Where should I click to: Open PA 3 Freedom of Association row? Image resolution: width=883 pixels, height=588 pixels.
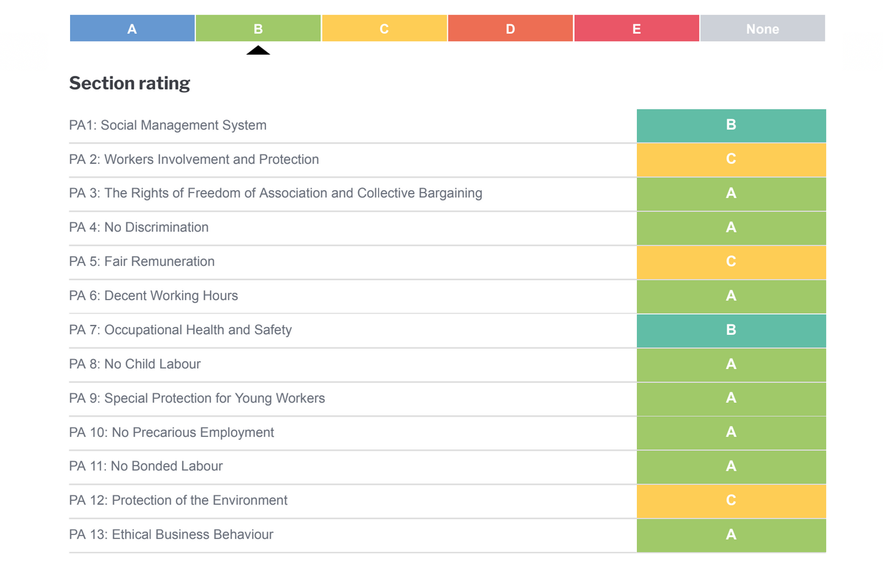click(275, 193)
